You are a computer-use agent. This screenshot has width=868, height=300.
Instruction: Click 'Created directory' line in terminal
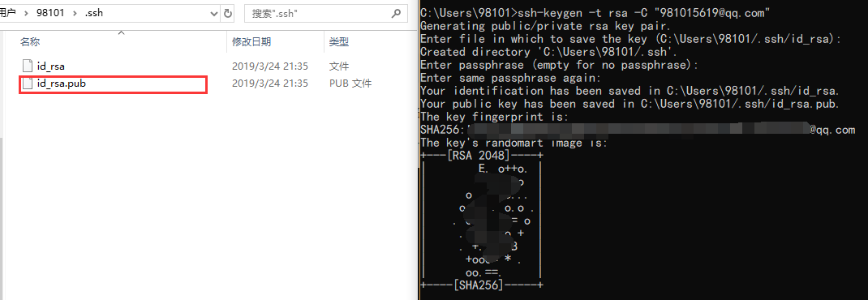click(x=548, y=52)
